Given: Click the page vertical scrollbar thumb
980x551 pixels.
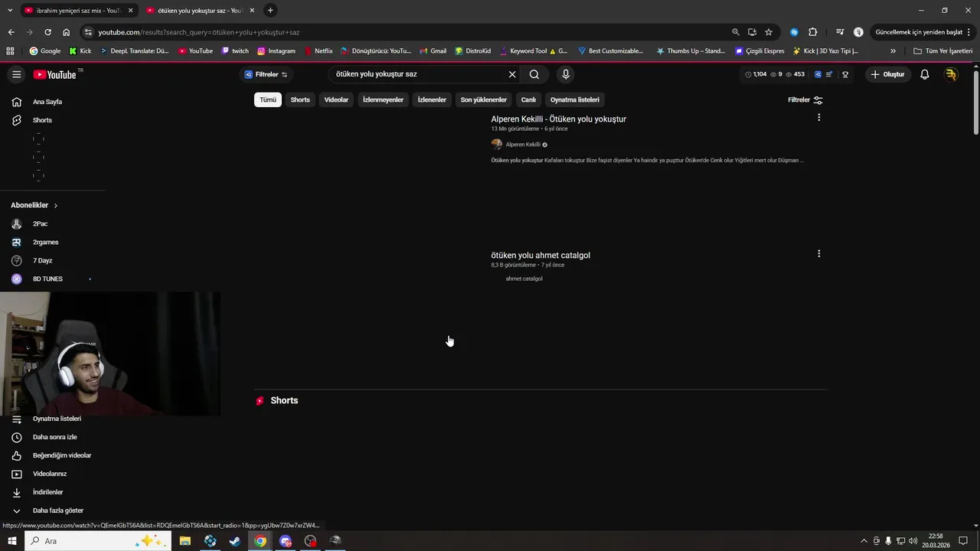Looking at the screenshot, I should tap(976, 103).
